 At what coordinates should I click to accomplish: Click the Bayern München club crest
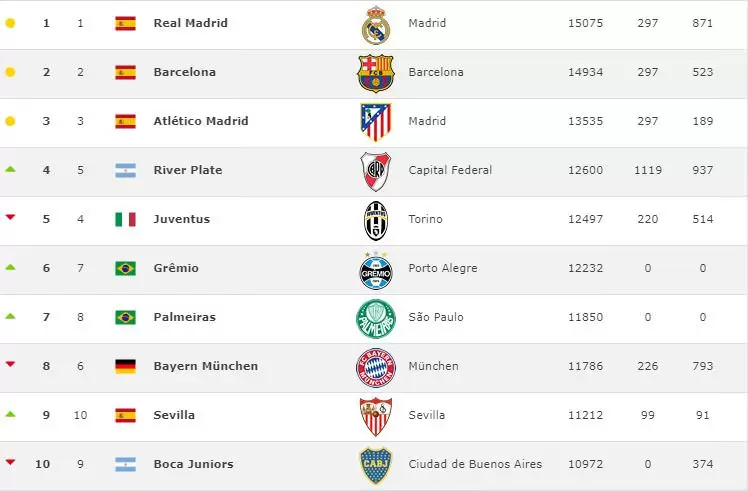point(376,367)
